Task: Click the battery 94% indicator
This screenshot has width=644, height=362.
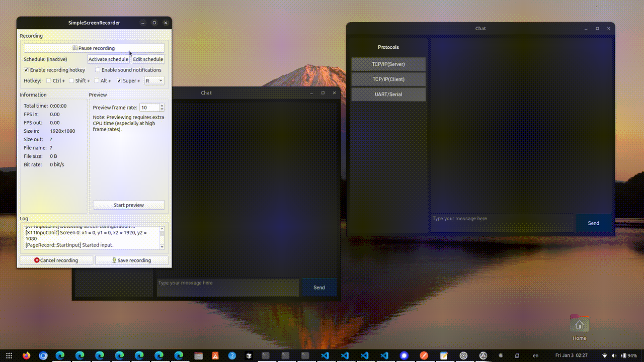Action: click(628, 355)
